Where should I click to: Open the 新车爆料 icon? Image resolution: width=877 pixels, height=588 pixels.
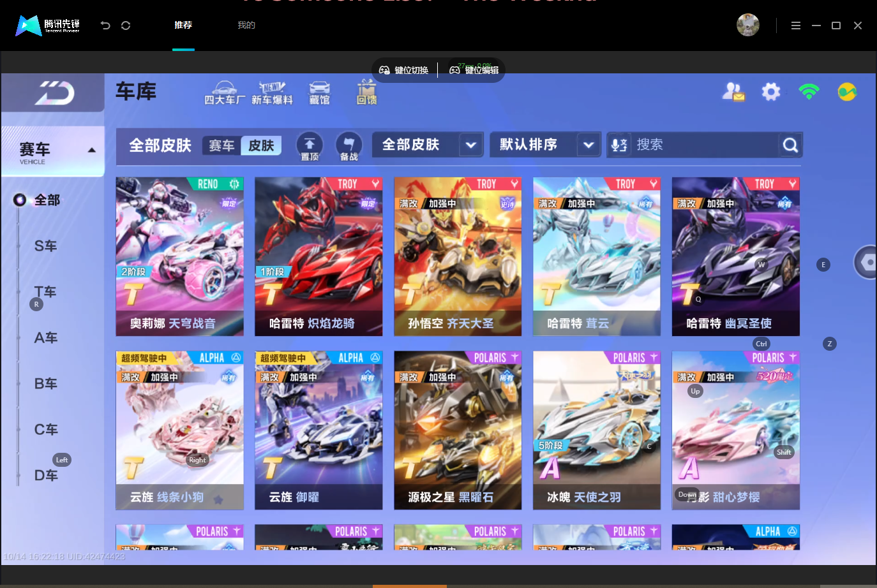(272, 93)
